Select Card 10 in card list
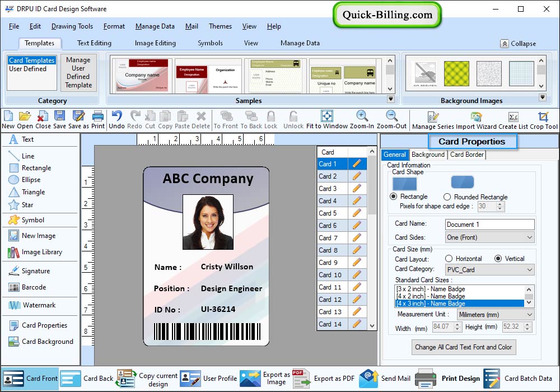 [333, 275]
